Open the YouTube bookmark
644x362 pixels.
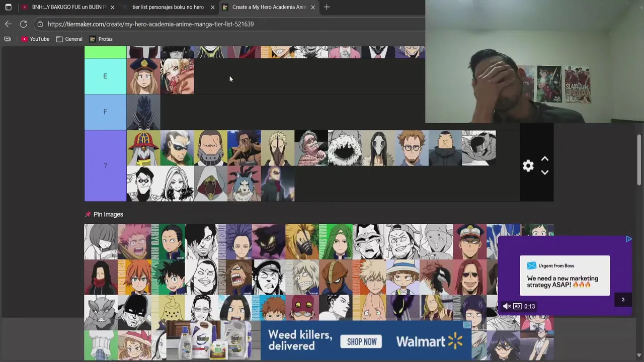pyautogui.click(x=35, y=39)
